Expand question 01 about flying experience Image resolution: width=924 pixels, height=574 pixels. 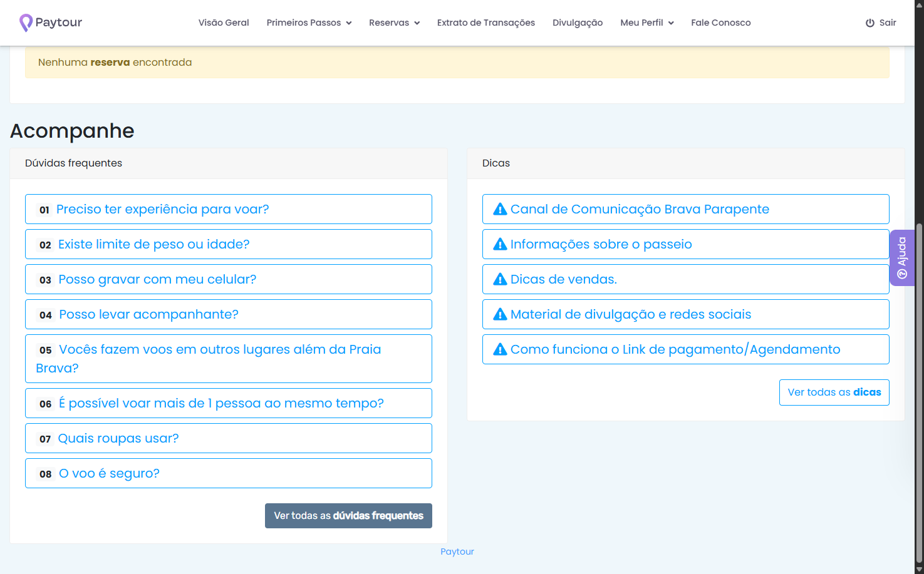[229, 209]
